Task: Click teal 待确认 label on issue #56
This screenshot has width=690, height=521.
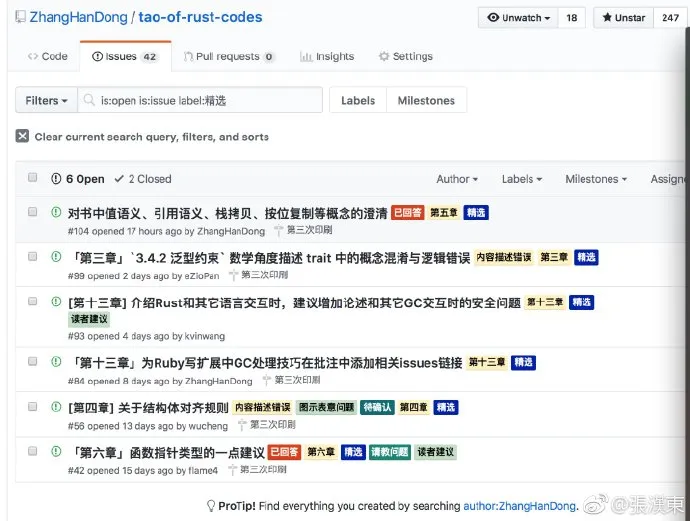Action: [377, 407]
